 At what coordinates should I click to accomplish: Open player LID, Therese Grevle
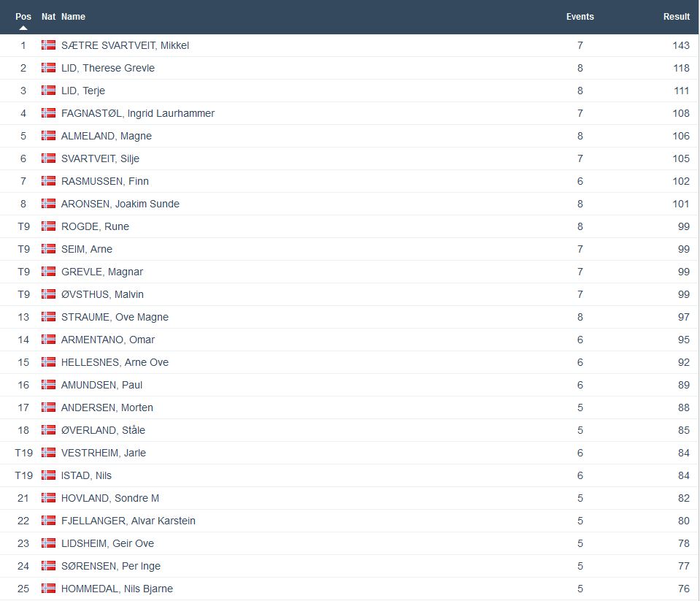(x=108, y=68)
